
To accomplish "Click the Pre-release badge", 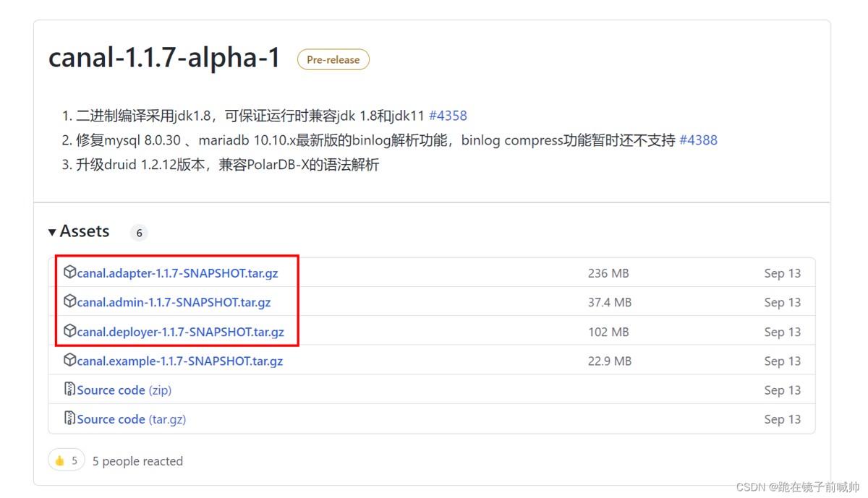I will 333,60.
